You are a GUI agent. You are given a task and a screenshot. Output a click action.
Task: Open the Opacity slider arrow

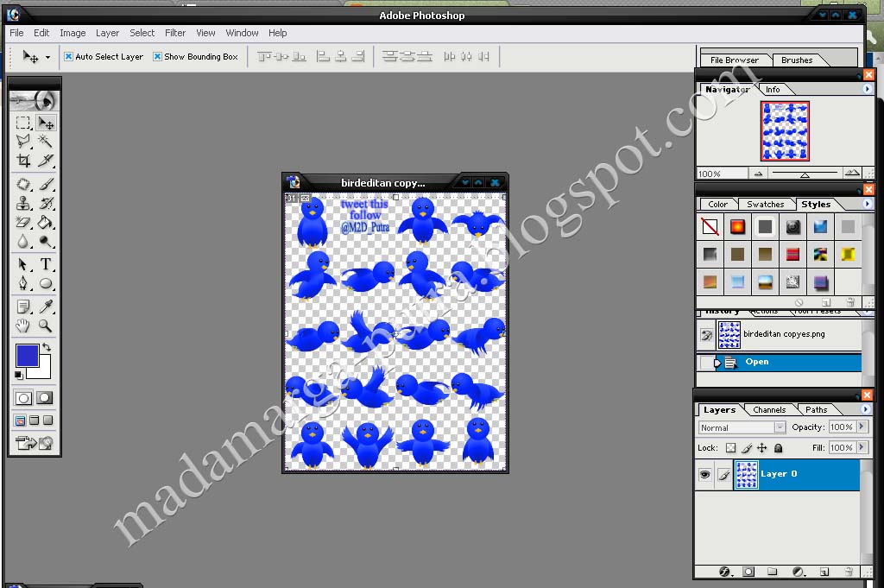coord(862,427)
